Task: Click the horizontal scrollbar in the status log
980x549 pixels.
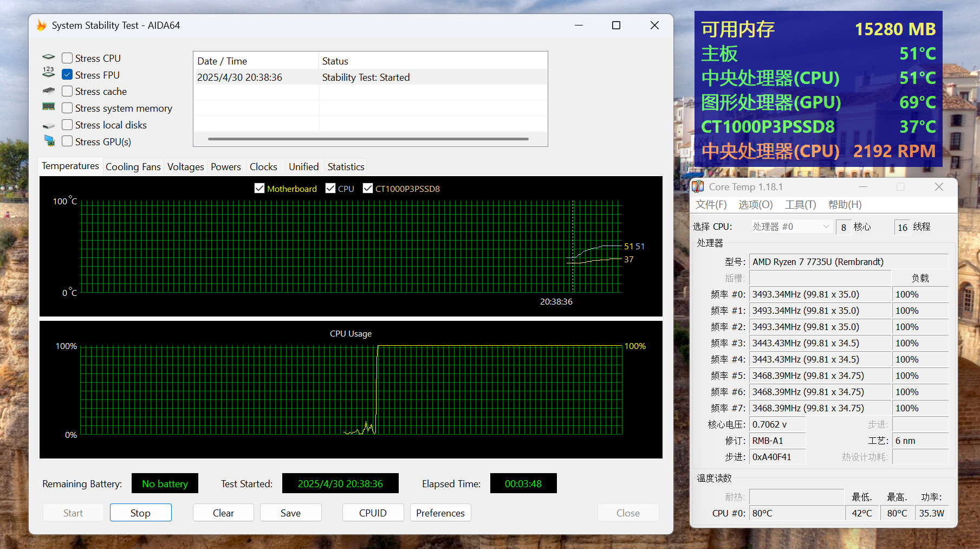Action: coord(368,139)
